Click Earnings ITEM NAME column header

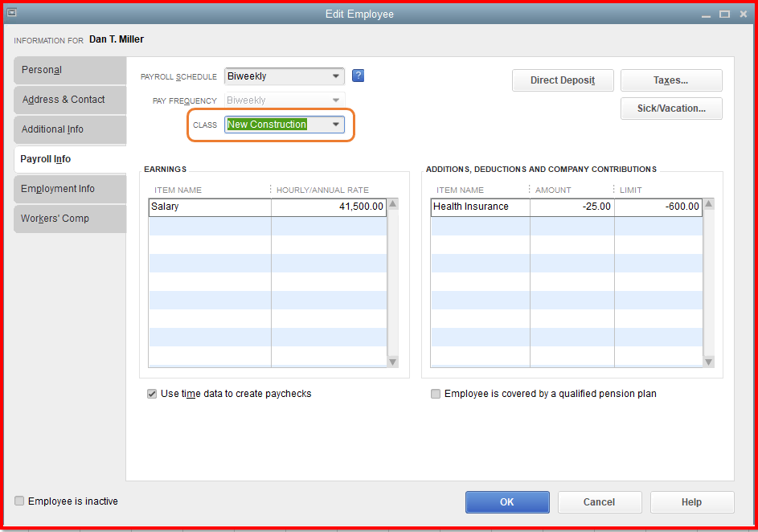pyautogui.click(x=178, y=190)
